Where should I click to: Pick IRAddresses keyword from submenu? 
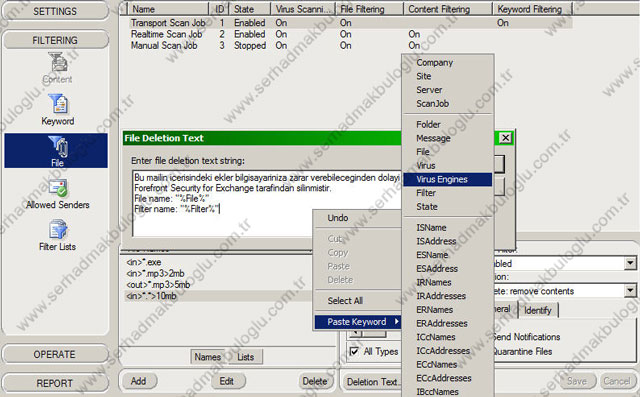(x=447, y=296)
